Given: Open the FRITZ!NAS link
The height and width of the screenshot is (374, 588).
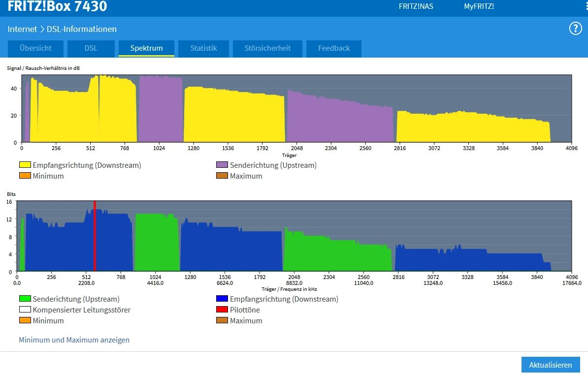Looking at the screenshot, I should [x=416, y=6].
